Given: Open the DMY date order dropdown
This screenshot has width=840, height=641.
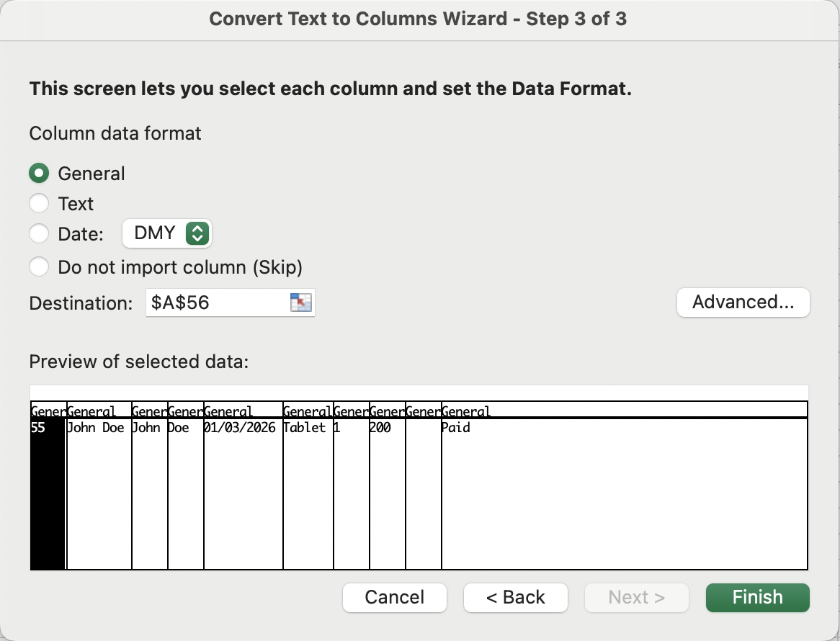Looking at the screenshot, I should [x=167, y=233].
